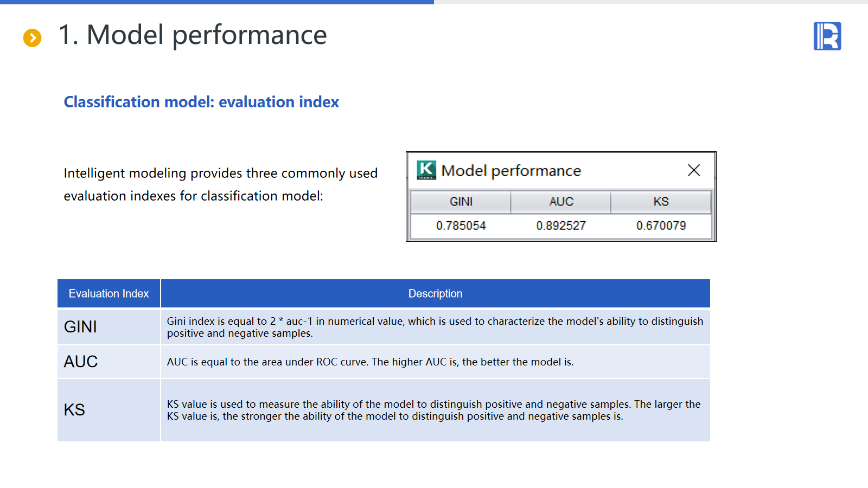This screenshot has width=868, height=488.
Task: Select the KS row label cell
Action: (108, 410)
